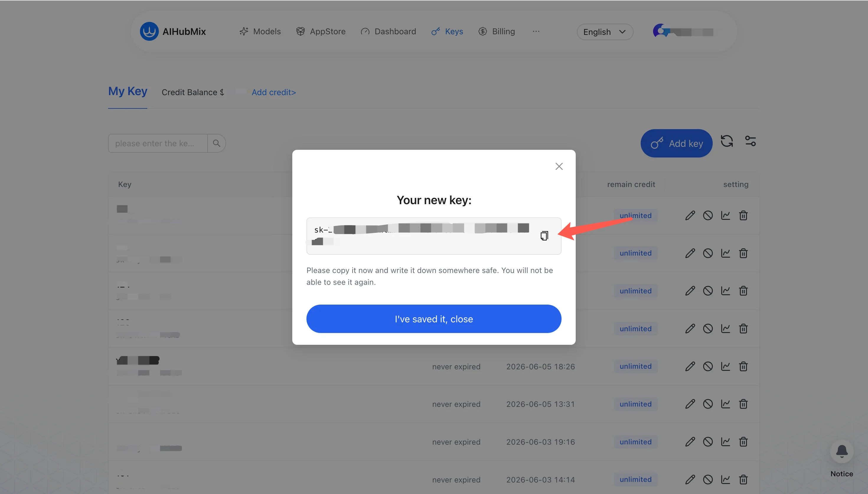Image resolution: width=868 pixels, height=494 pixels.
Task: Open the Keys navigation item
Action: pyautogui.click(x=447, y=32)
